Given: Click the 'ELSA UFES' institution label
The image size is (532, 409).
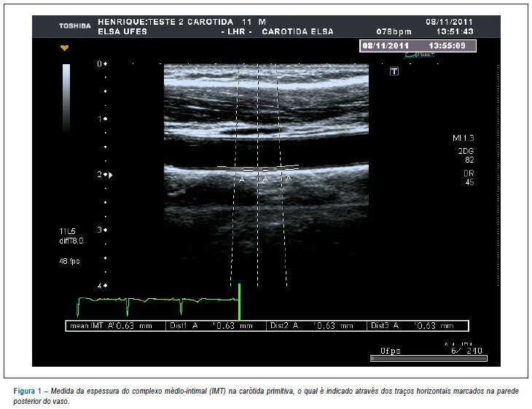Looking at the screenshot, I should [x=122, y=31].
